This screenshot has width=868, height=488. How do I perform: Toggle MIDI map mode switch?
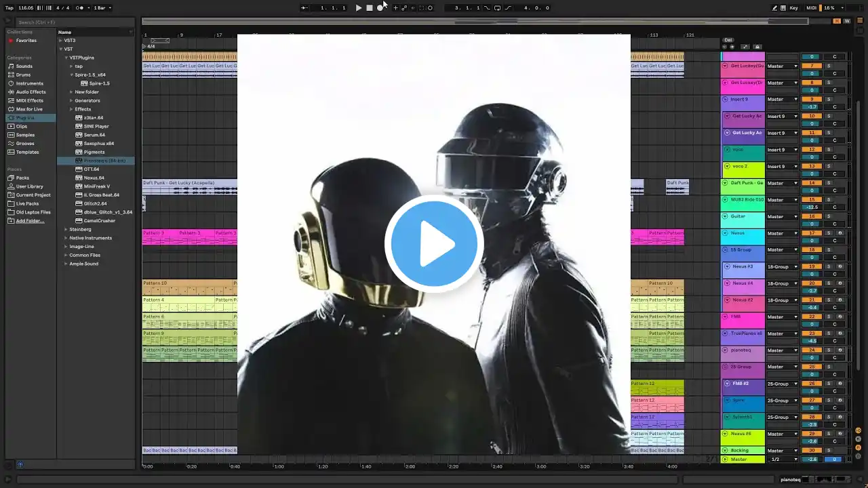click(x=812, y=8)
